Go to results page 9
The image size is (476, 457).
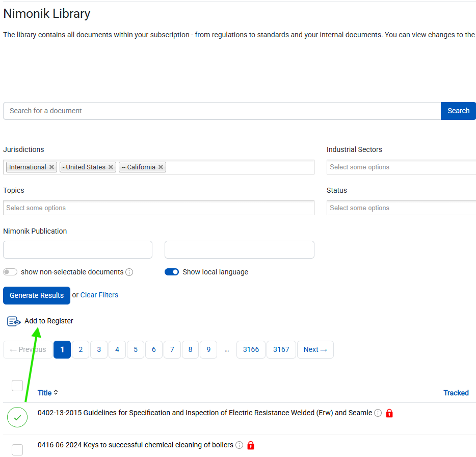click(x=208, y=350)
